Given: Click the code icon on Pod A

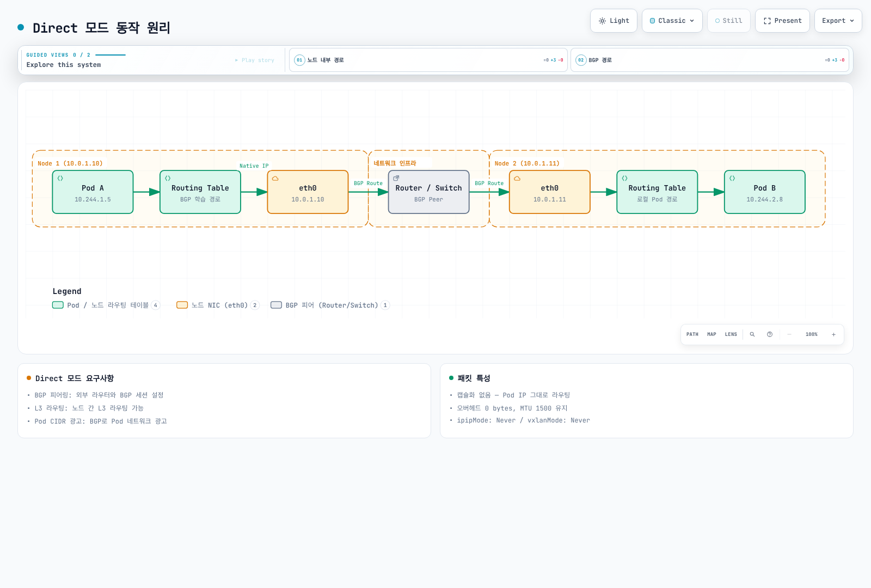Looking at the screenshot, I should point(60,178).
